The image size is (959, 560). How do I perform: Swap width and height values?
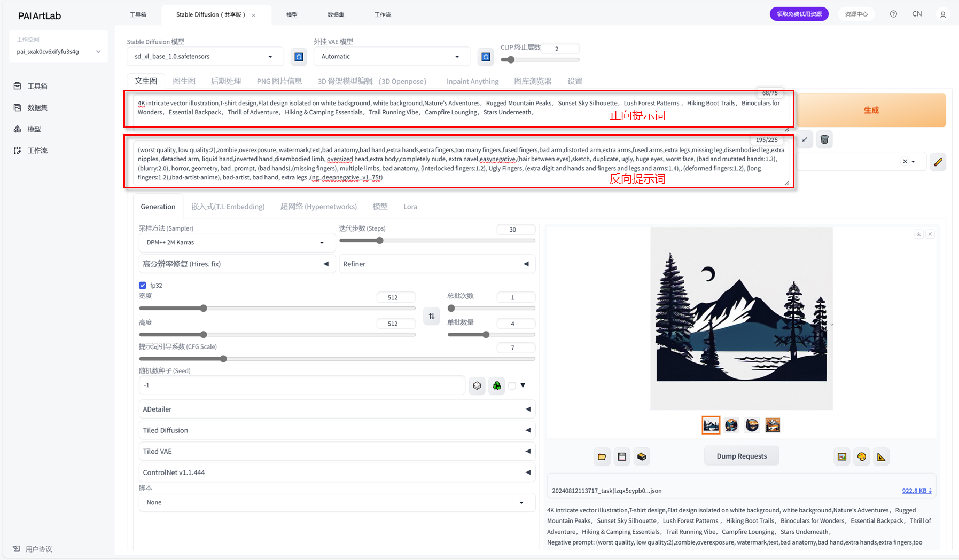[x=432, y=316]
